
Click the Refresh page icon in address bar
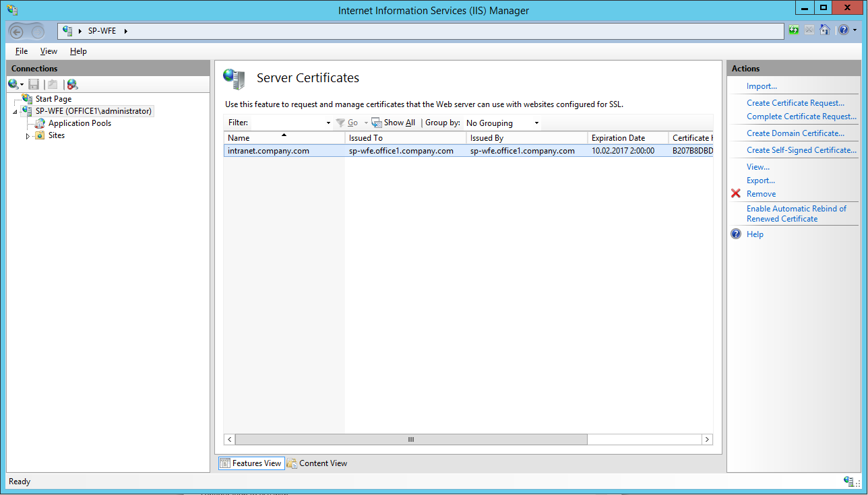[x=795, y=30]
